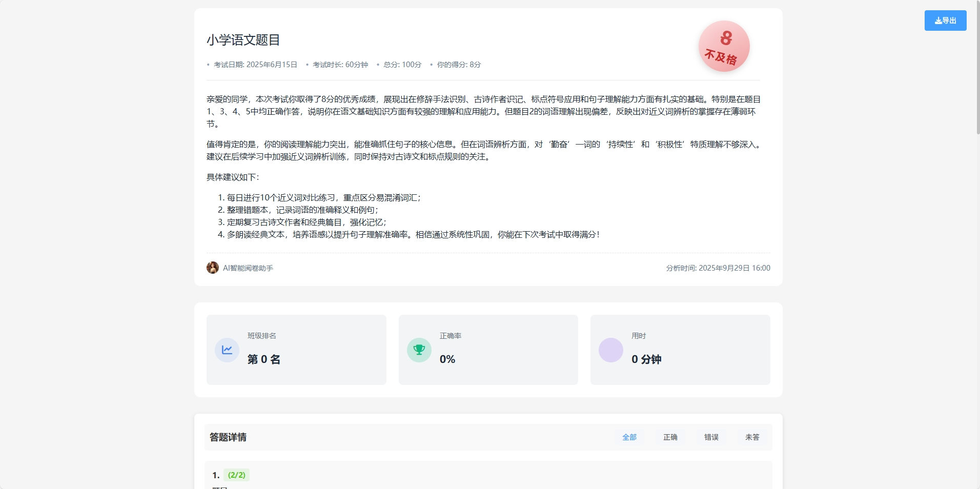This screenshot has width=980, height=489.
Task: Click the 分析时间: 2025年9月29日 16:00 text
Action: coord(718,268)
